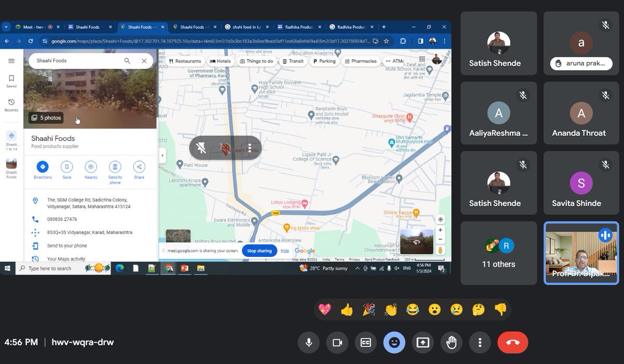The width and height of the screenshot is (624, 364).
Task: Open the 11 others participants tile
Action: pyautogui.click(x=499, y=253)
